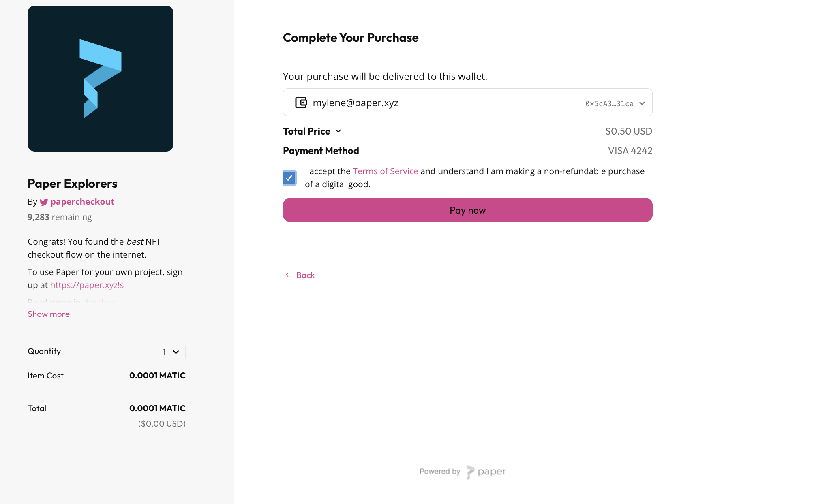Expand the wallet address dropdown chevron
Image resolution: width=831 pixels, height=504 pixels.
tap(642, 103)
